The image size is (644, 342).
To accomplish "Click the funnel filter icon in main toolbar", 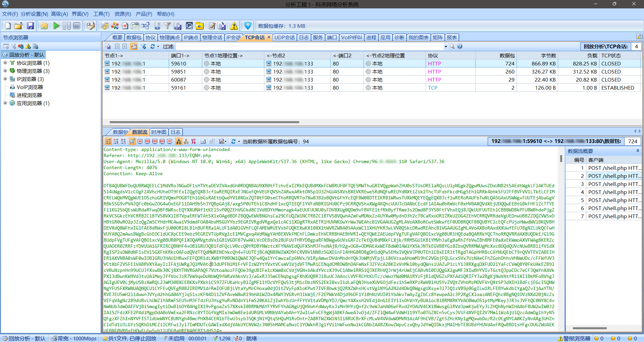I will click(x=167, y=26).
